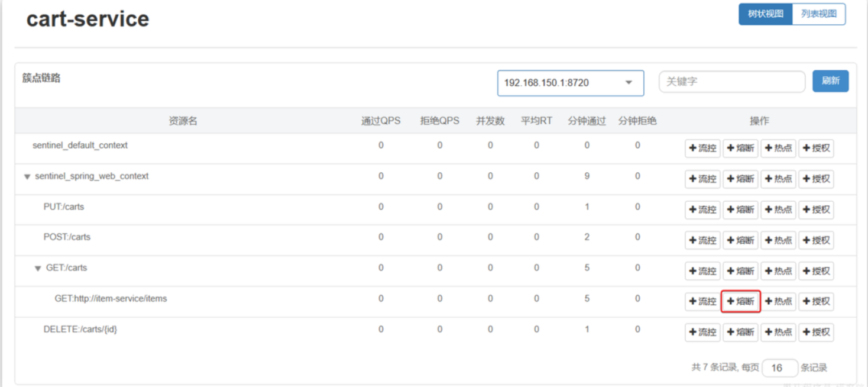Open the 192.168.150.1:8720 machine dropdown
The image size is (868, 387).
[x=570, y=83]
